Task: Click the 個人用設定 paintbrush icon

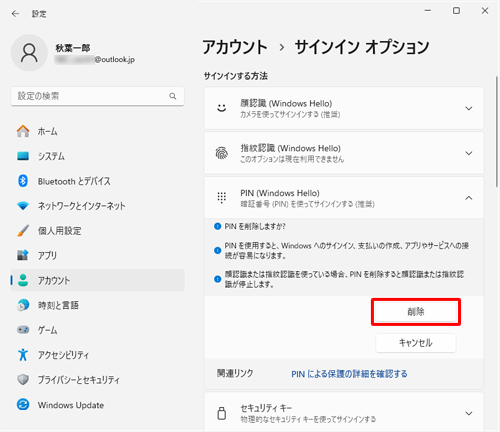Action: click(x=23, y=230)
